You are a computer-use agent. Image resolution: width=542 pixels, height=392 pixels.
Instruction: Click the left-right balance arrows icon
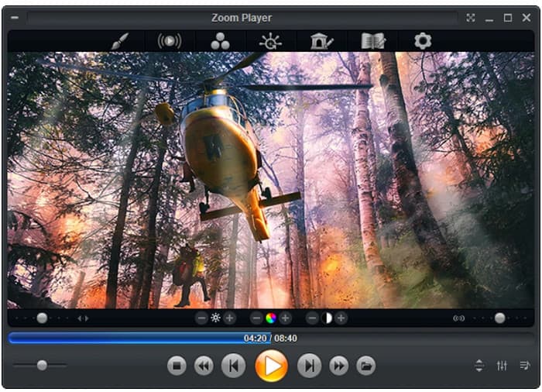[83, 318]
